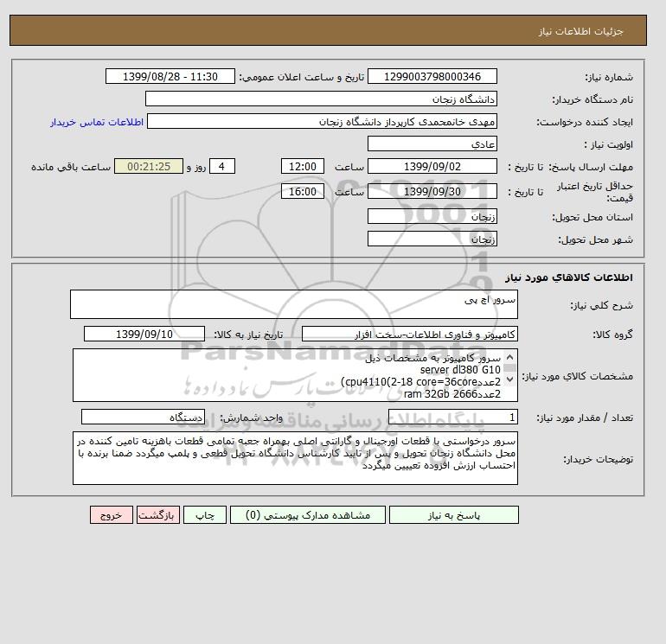Click buyer organization field 'دانشگاه زنجان'
Viewport: 666px width, 644px height.
[x=321, y=99]
